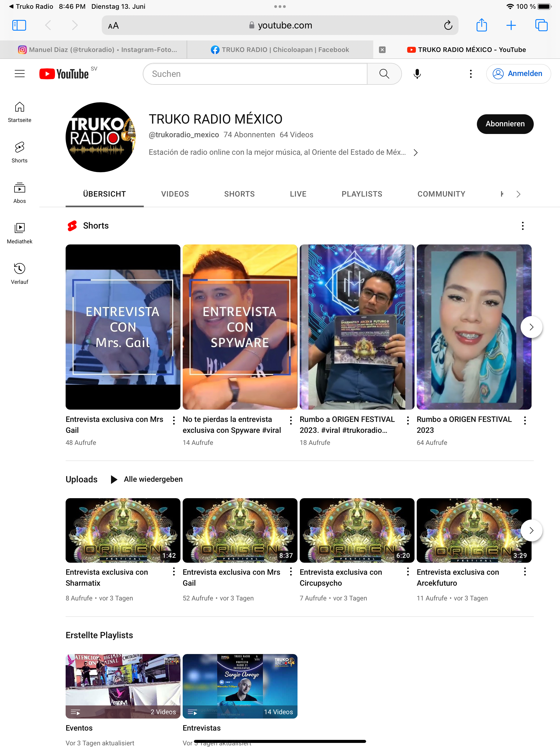This screenshot has width=560, height=747.
Task: Select the COMMUNITY tab
Action: 441,194
